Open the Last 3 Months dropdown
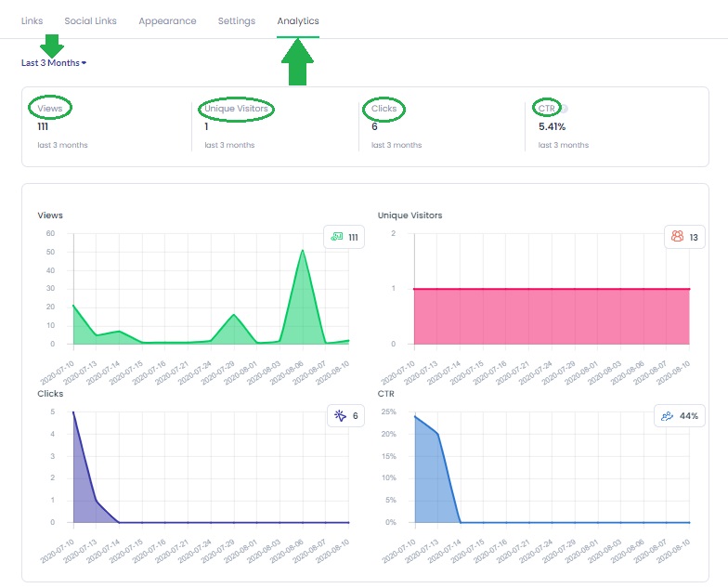This screenshot has width=728, height=588. (54, 63)
